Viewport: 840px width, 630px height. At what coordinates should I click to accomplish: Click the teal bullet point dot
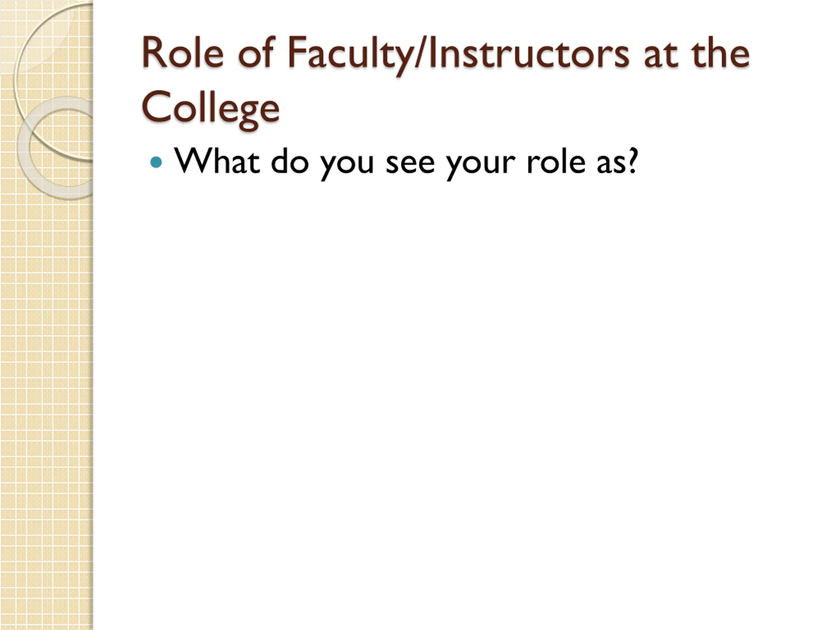click(156, 162)
